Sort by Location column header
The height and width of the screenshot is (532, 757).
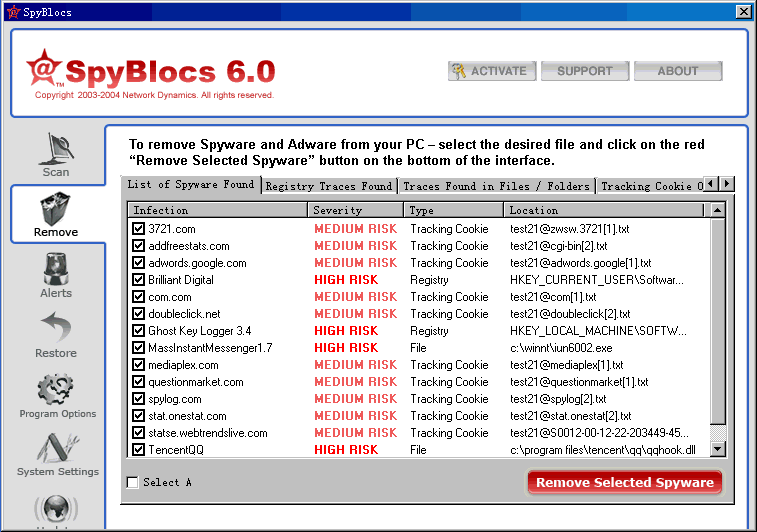point(604,210)
